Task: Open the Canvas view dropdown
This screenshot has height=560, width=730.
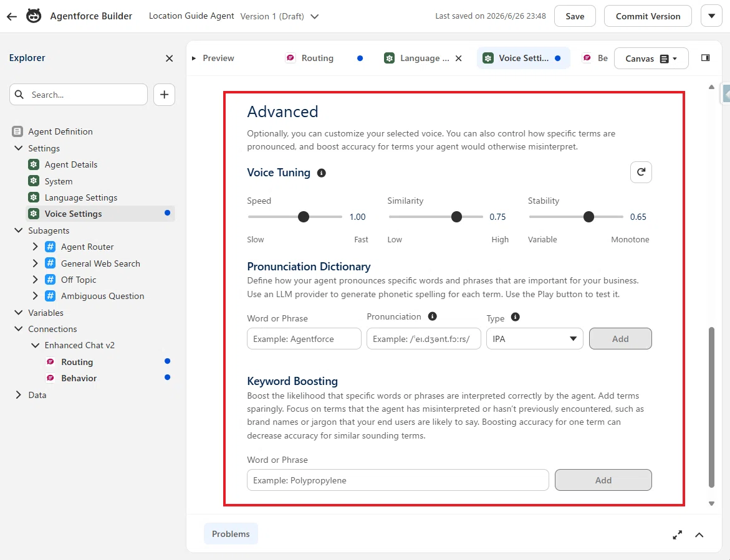Action: (x=651, y=59)
